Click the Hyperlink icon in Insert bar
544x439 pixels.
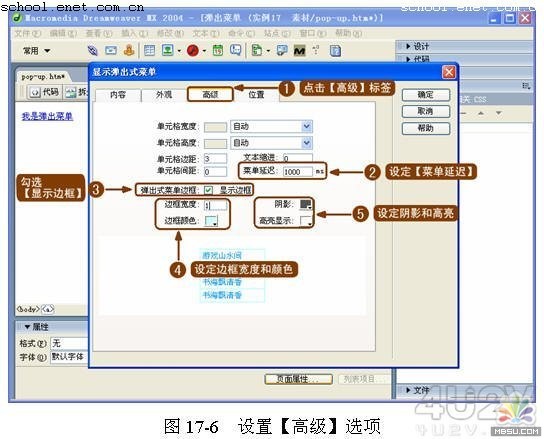point(93,51)
